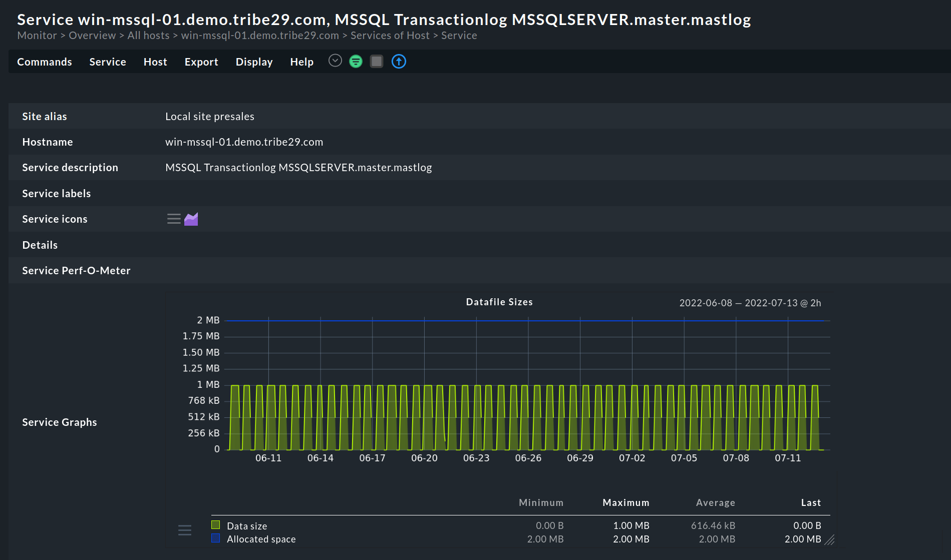The image size is (951, 560).
Task: Go to All hosts breadcrumb link
Action: click(148, 36)
